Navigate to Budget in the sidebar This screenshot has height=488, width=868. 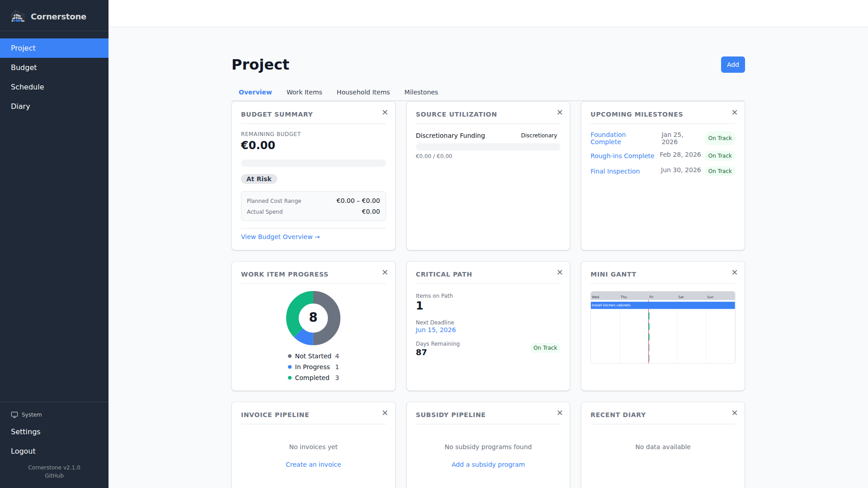[x=24, y=67]
